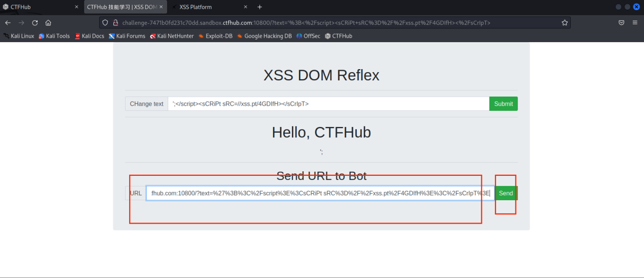Open a new browser tab
The image size is (644, 278).
[260, 7]
